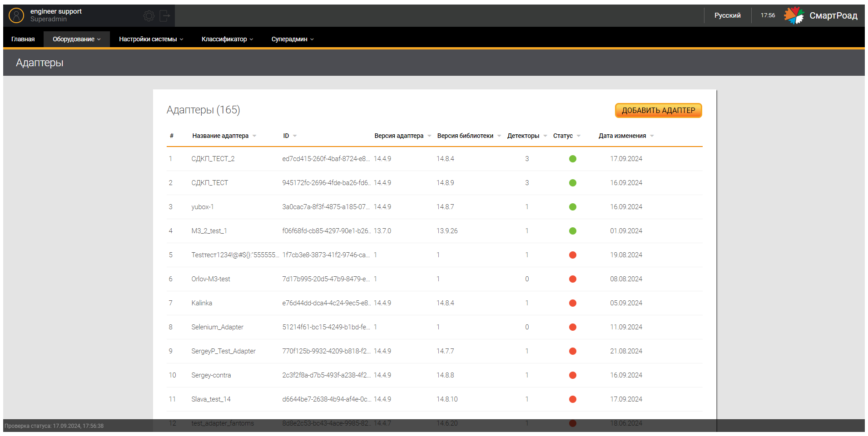Click red status dot for Testтест1234 row
The image size is (868, 436).
573,255
